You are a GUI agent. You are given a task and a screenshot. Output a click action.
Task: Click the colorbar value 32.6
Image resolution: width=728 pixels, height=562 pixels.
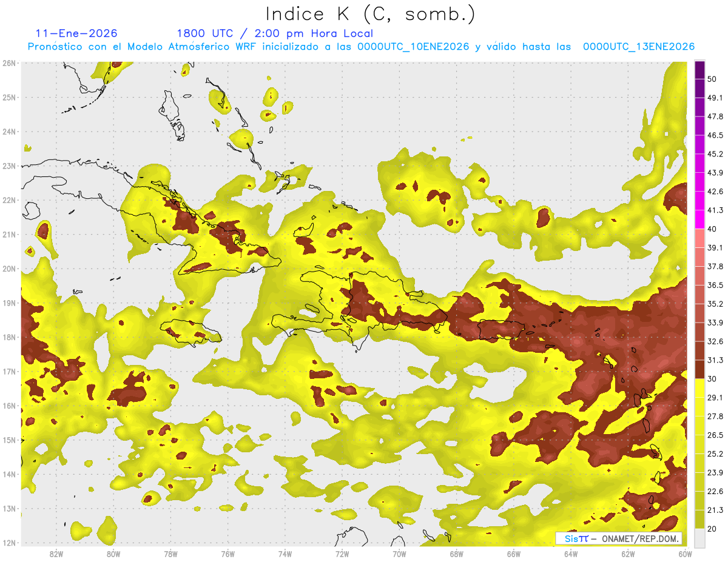point(715,341)
